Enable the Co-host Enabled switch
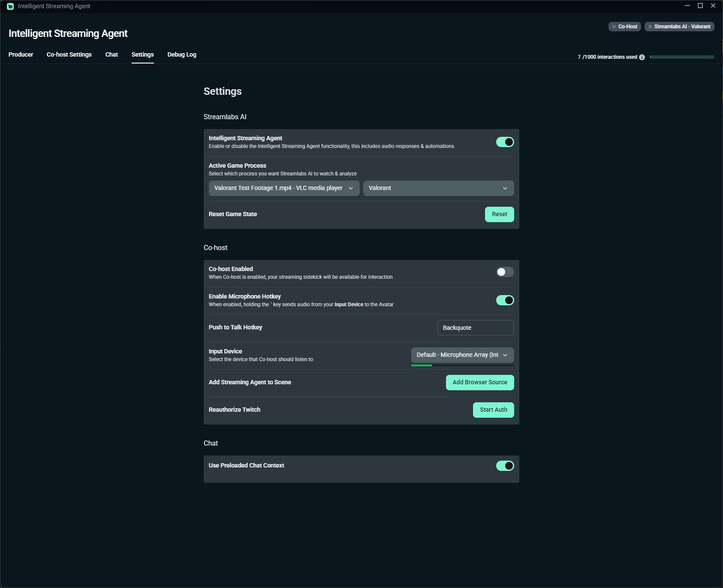 click(x=505, y=272)
